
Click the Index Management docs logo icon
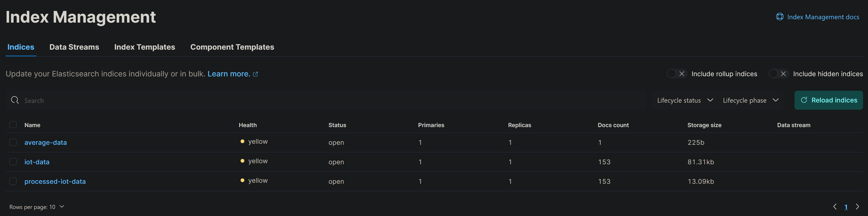point(780,16)
